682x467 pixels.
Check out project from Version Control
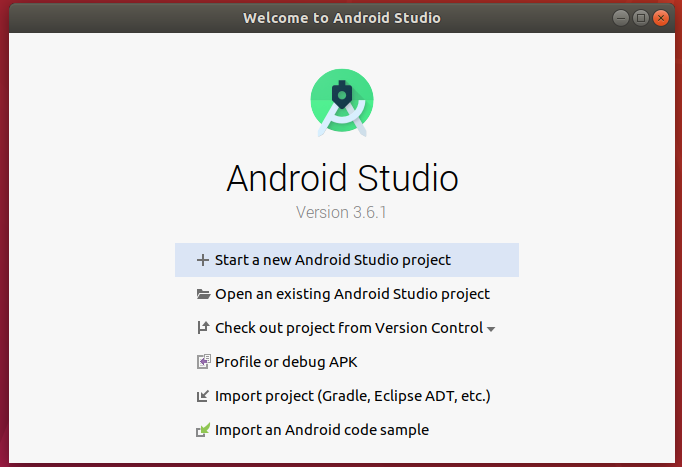click(349, 328)
